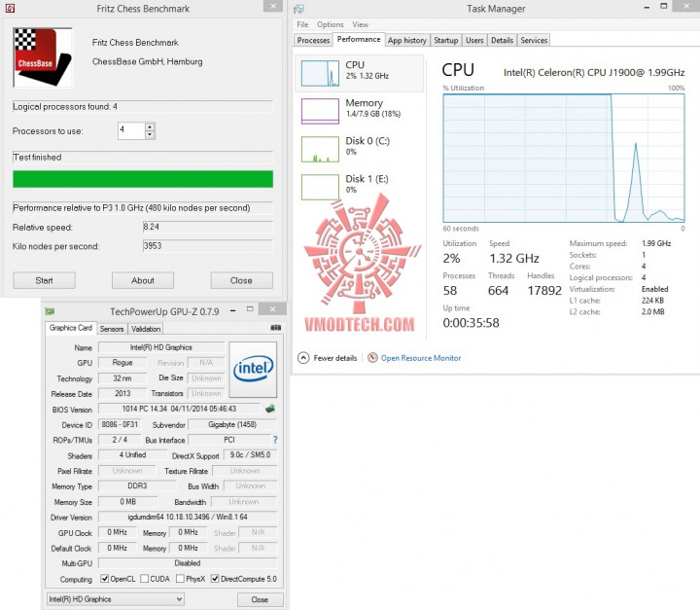Switch to the Processes tab
The image size is (700, 610).
313,40
